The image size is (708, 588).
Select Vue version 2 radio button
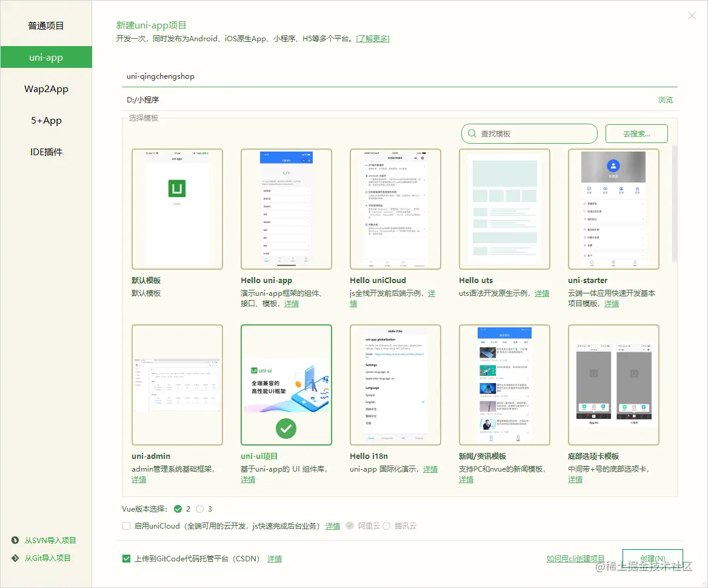point(178,509)
